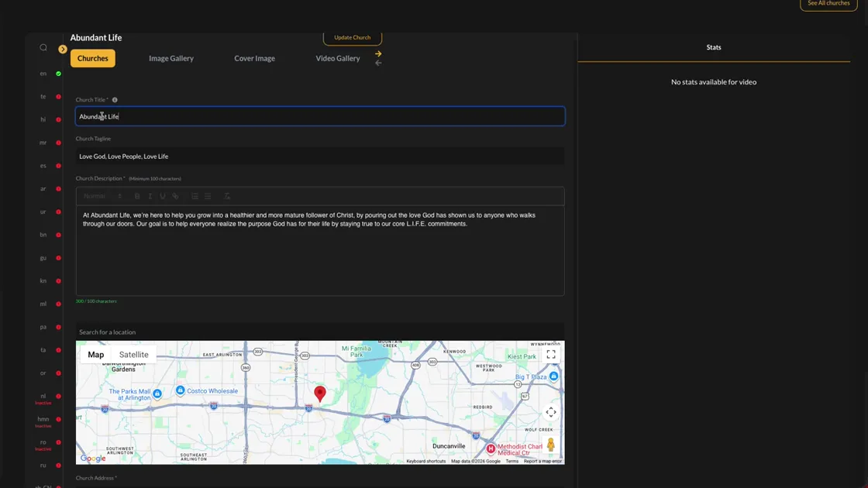
Task: Clear formatting in description editor
Action: [227, 196]
